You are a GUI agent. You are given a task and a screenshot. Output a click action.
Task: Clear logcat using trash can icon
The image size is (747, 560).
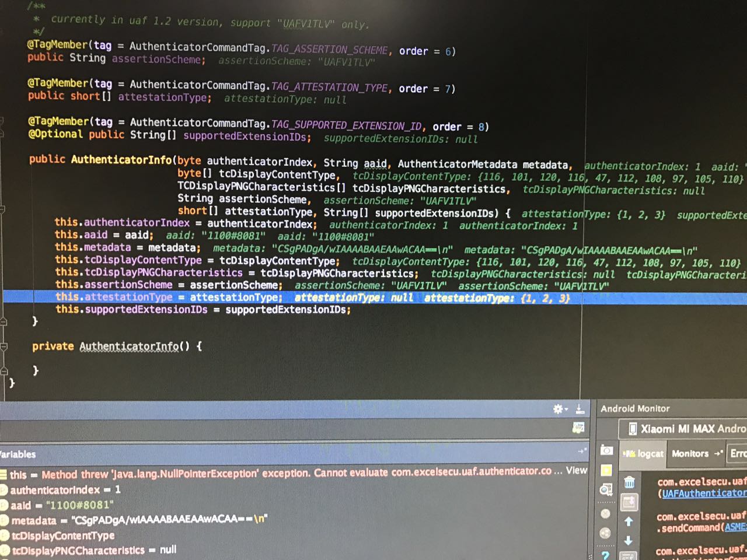(x=629, y=482)
